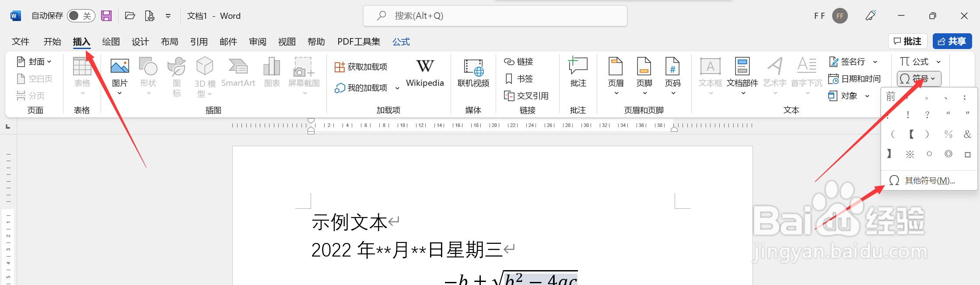Insert an Equation (公式) with pi icon

click(914, 62)
